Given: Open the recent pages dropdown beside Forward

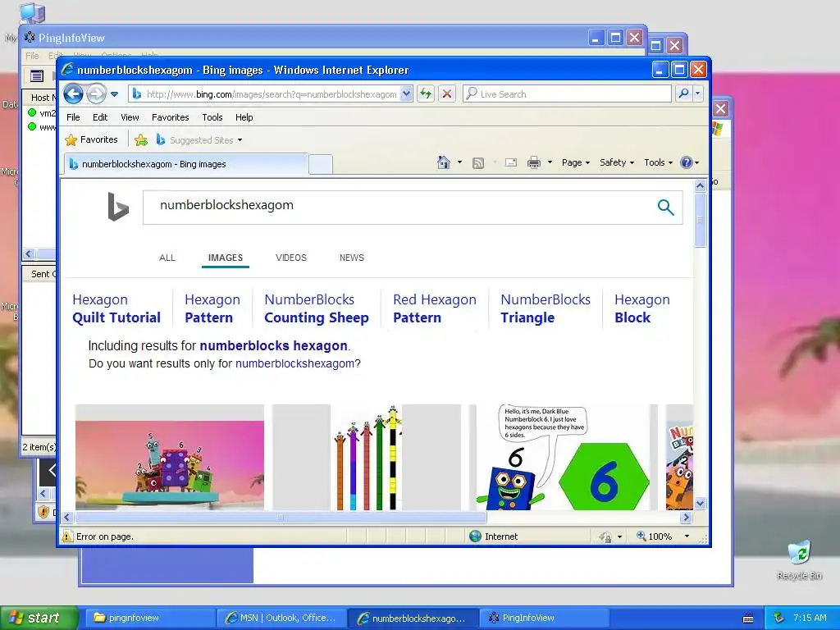Looking at the screenshot, I should [x=114, y=94].
